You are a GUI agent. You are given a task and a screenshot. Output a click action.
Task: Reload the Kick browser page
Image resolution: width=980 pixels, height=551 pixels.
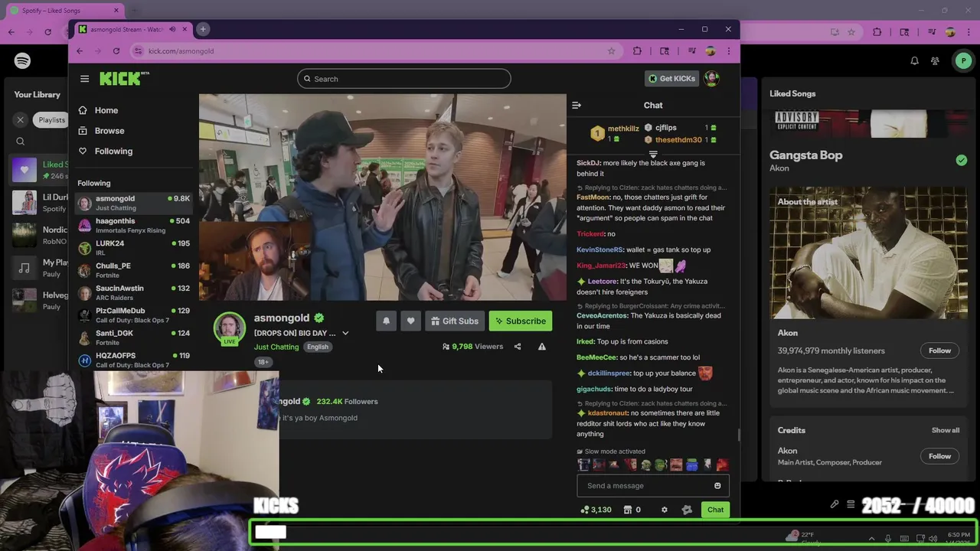pos(116,51)
